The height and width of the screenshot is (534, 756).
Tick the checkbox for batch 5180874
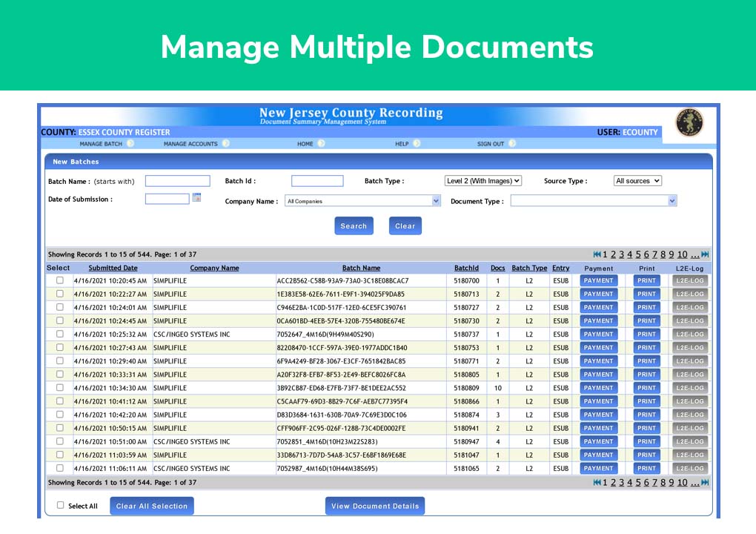pos(60,415)
